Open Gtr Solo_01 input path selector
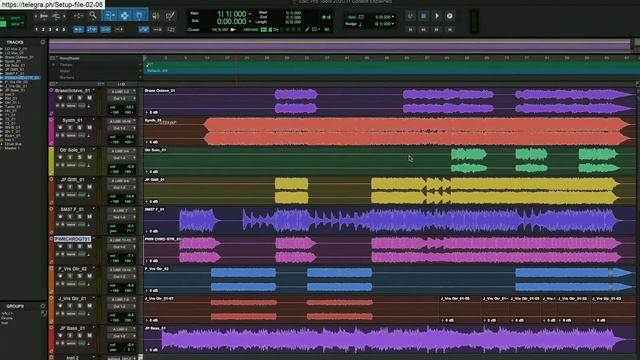Image resolution: width=640 pixels, height=360 pixels. [x=122, y=151]
